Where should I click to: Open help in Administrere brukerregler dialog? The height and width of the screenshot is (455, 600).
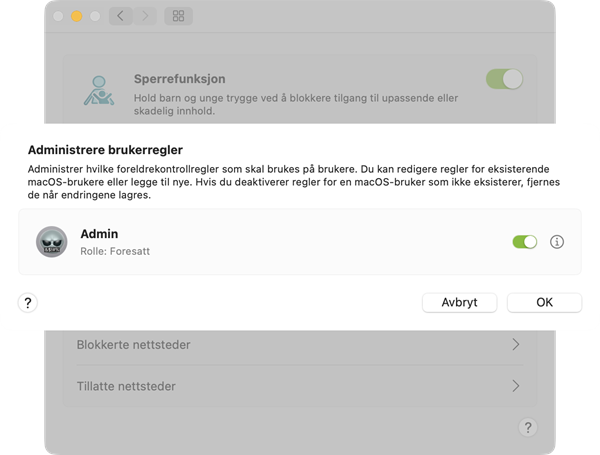coord(28,303)
